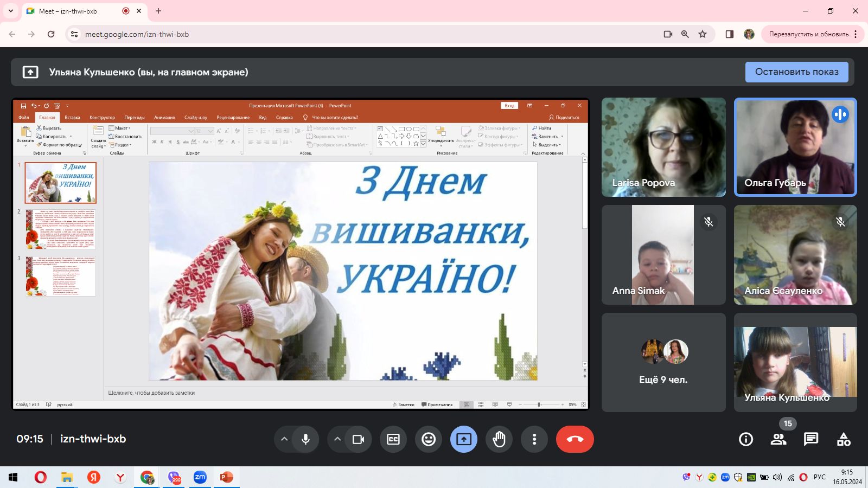Open the chat panel icon

pos(810,439)
